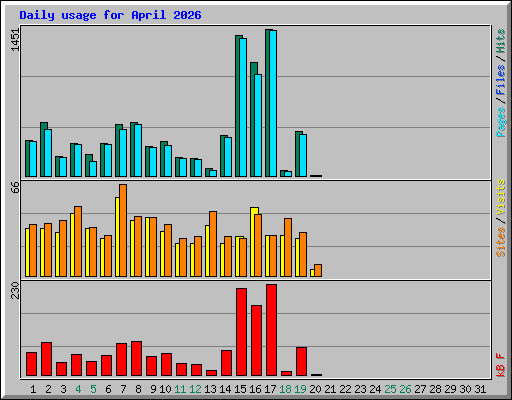Click the 230 bottom chart scale value

15,290
